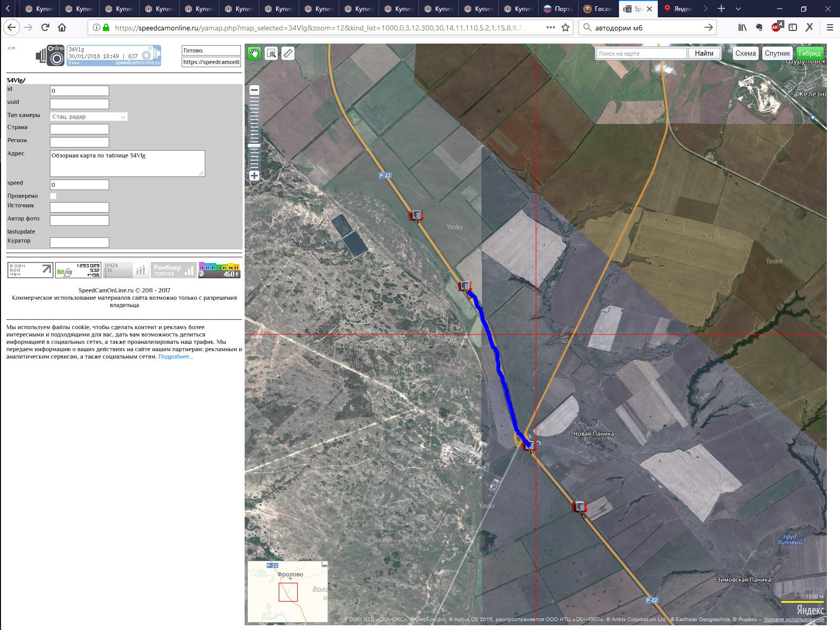Viewport: 840px width, 630px height.
Task: Open the Evernote elephant extension
Action: point(759,27)
